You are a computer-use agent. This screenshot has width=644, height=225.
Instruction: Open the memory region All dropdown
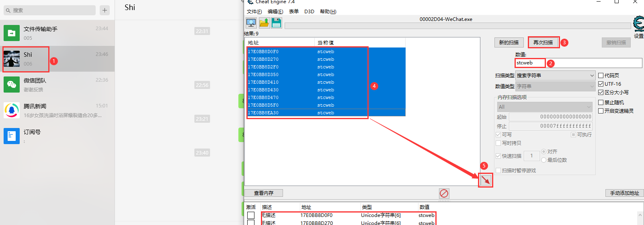click(545, 107)
